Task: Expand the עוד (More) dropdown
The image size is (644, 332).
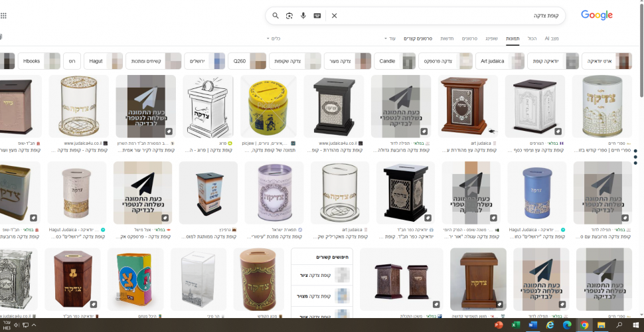Action: point(390,39)
